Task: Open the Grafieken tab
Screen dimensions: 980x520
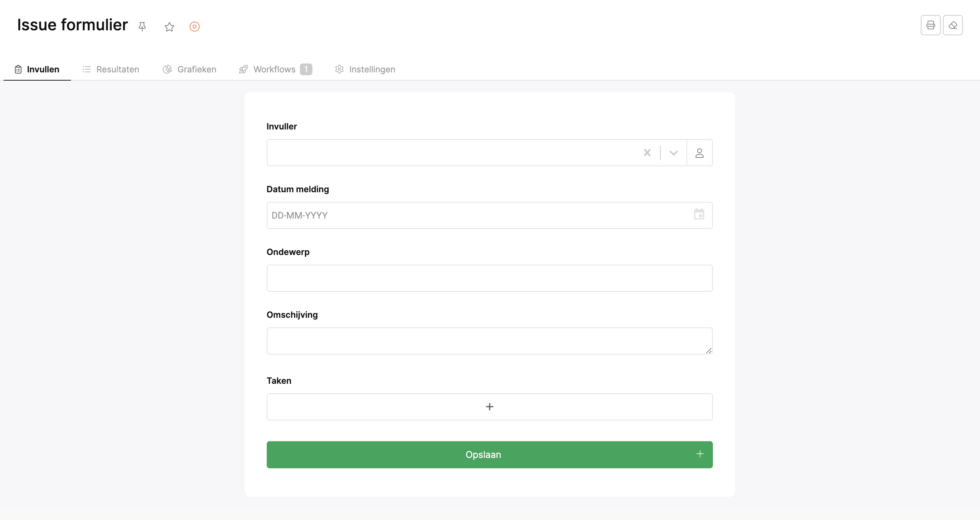Action: click(x=189, y=69)
